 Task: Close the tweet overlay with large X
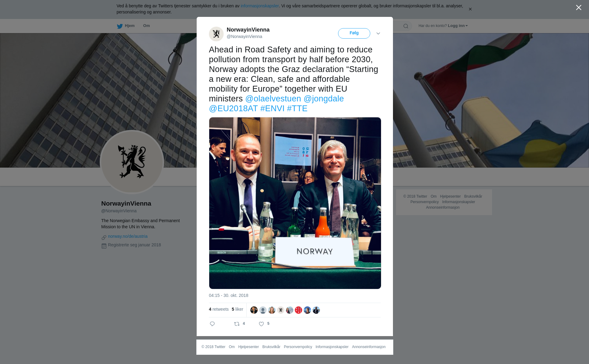point(579,8)
